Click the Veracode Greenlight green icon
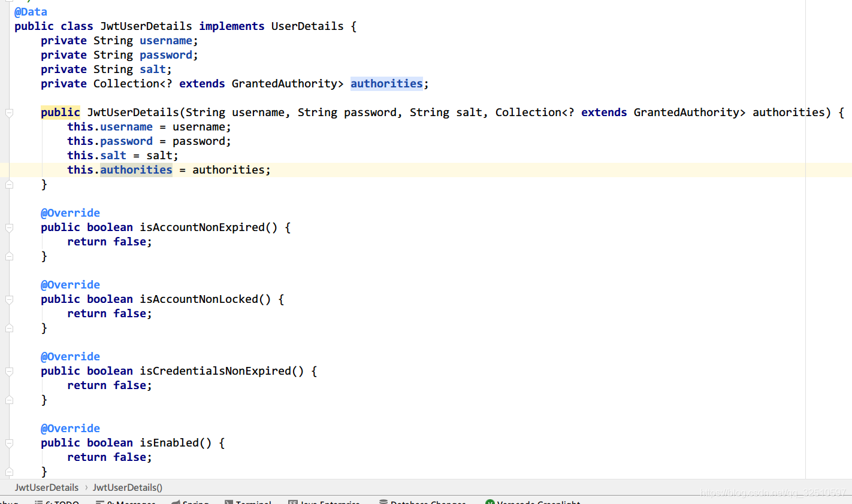The width and height of the screenshot is (852, 504). tap(490, 502)
